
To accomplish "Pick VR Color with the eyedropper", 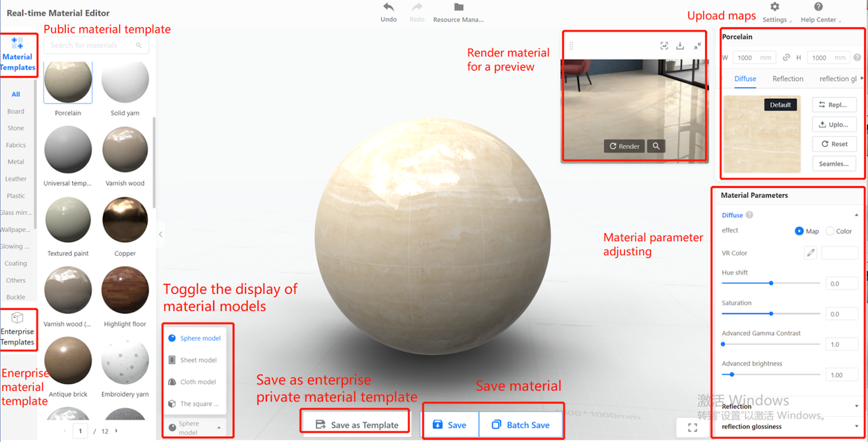I will point(810,252).
